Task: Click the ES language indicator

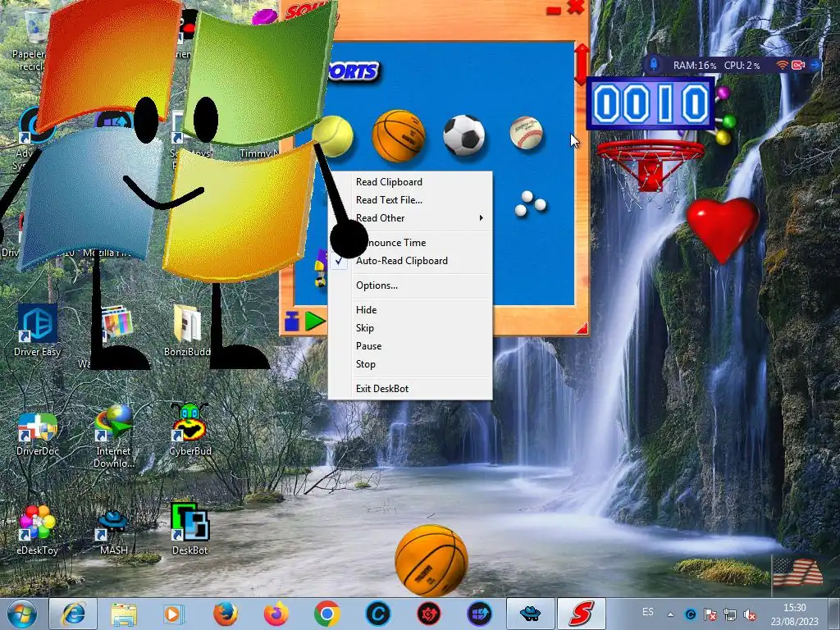Action: click(x=648, y=612)
